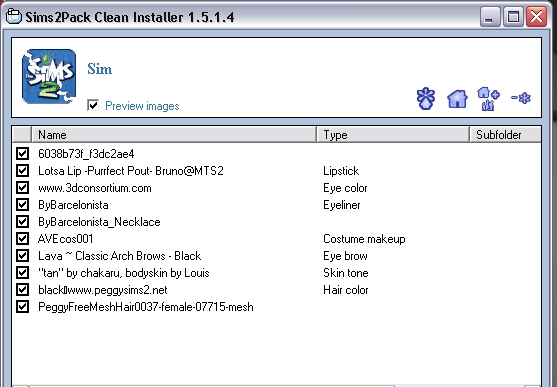Uncheck the ByBarcelonista_Necklace checkbox
The image size is (557, 387).
(x=22, y=221)
